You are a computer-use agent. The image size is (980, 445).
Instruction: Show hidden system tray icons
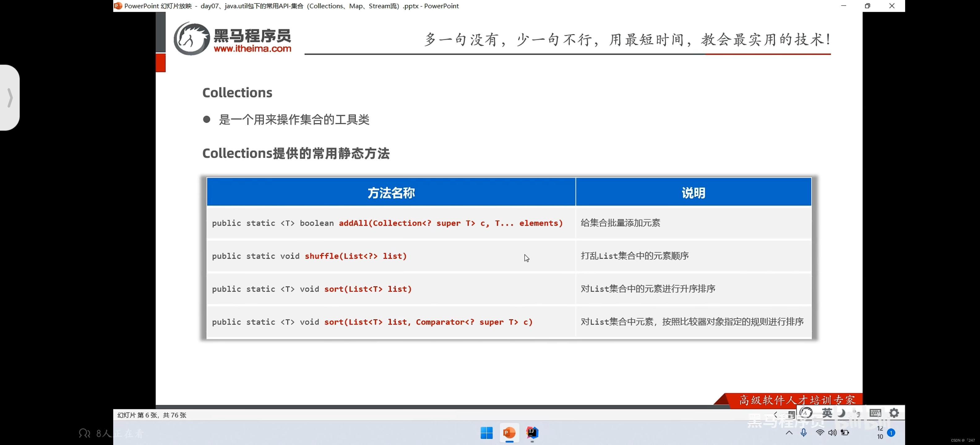[789, 433]
